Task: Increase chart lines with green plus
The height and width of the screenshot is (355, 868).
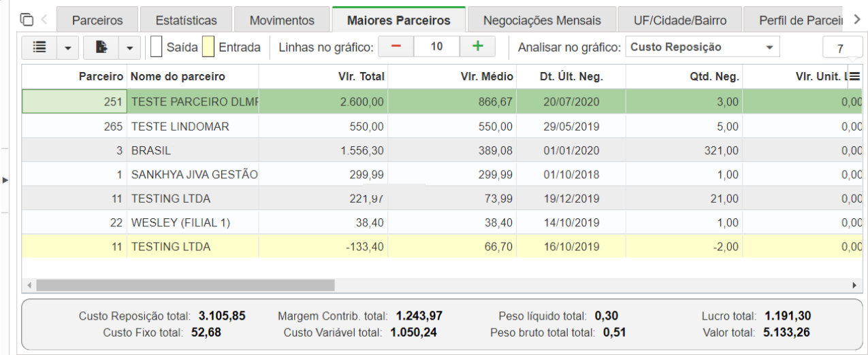Action: point(477,47)
